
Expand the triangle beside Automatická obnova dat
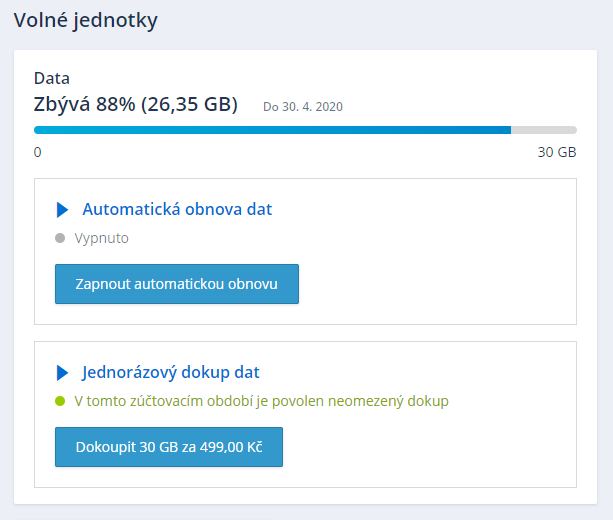62,210
